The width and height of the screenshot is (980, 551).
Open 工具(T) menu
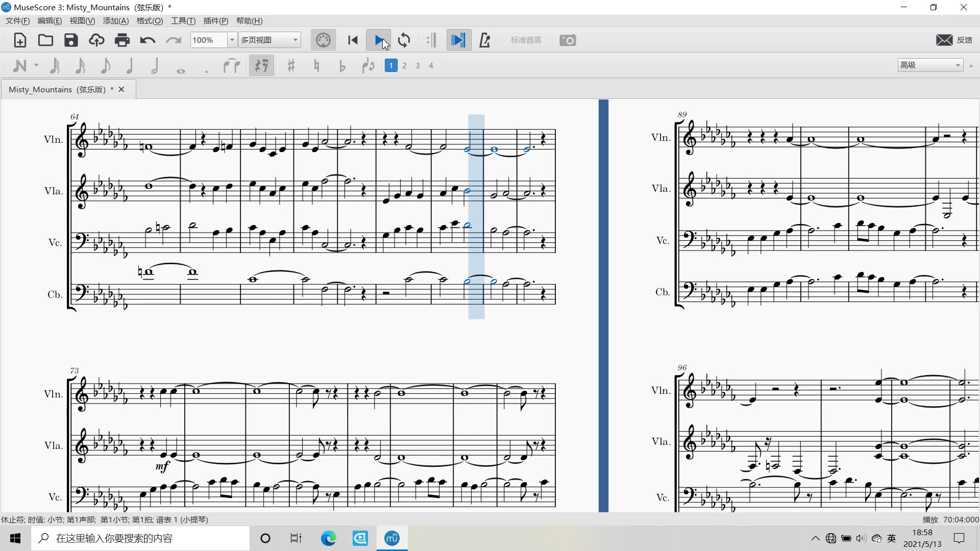183,21
